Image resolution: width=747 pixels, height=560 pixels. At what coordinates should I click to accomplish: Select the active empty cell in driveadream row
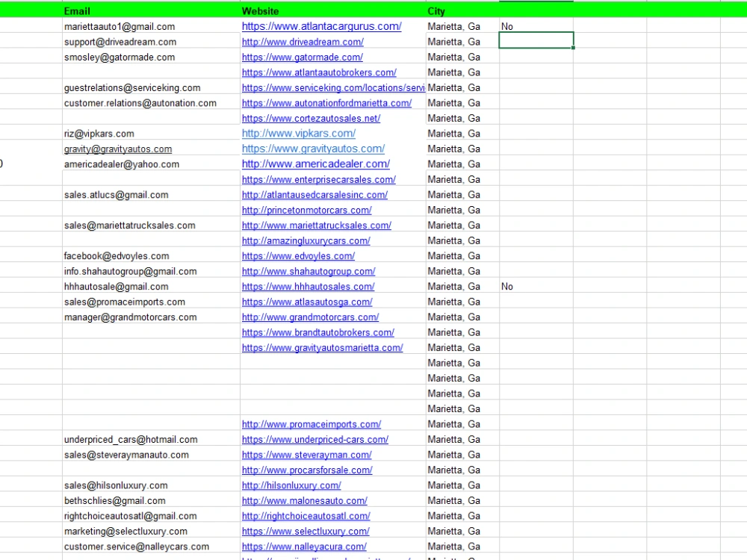[536, 40]
